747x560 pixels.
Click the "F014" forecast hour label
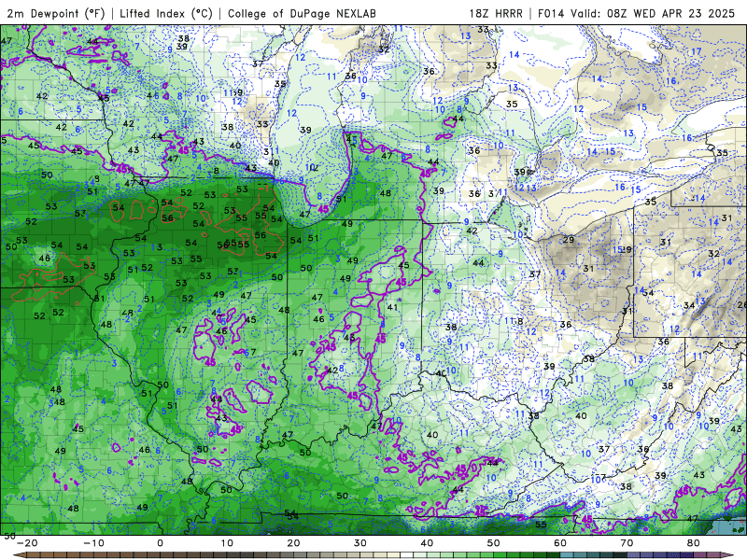click(x=551, y=13)
